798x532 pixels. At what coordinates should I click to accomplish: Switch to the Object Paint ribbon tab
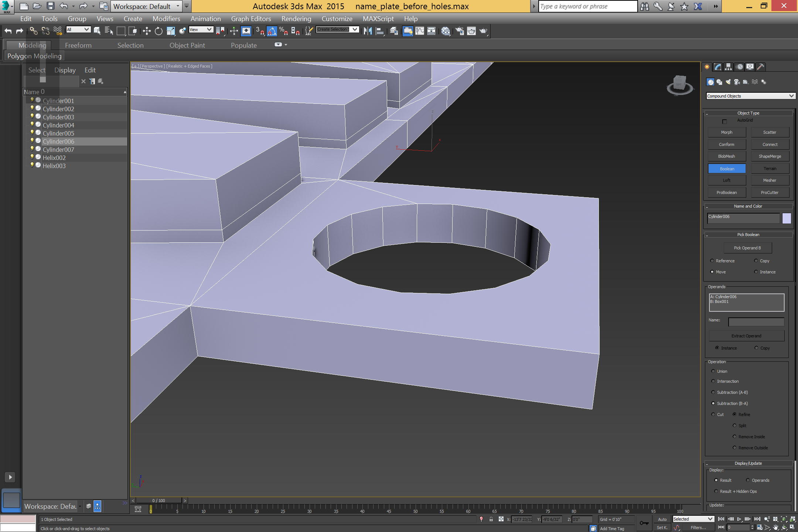pos(187,45)
